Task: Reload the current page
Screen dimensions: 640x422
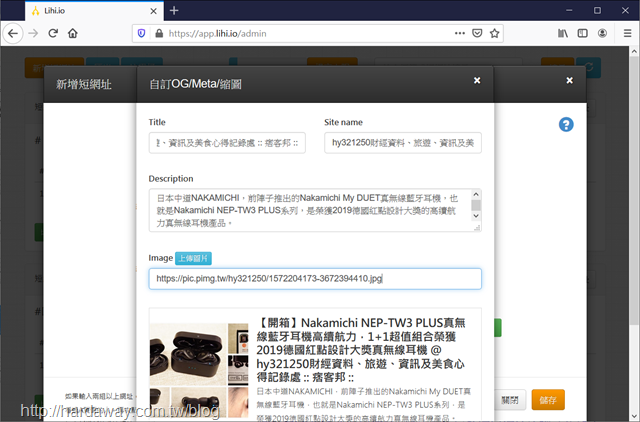Action: (x=53, y=33)
